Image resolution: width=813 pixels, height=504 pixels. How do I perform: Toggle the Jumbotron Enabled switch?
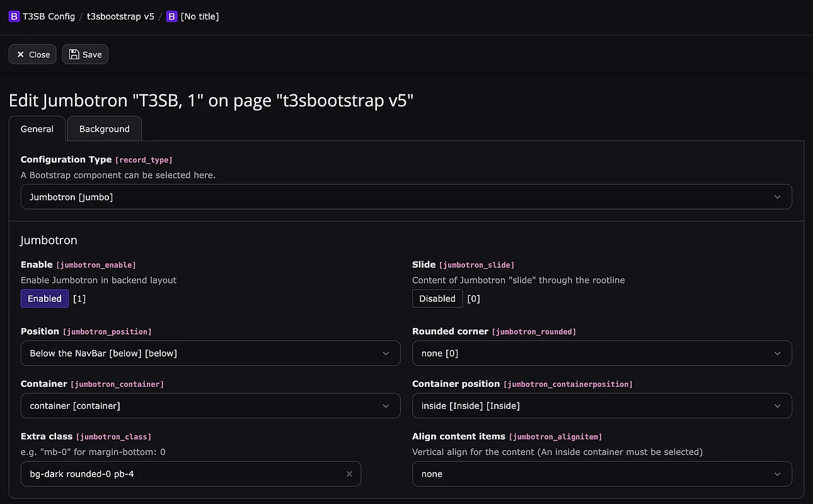45,299
